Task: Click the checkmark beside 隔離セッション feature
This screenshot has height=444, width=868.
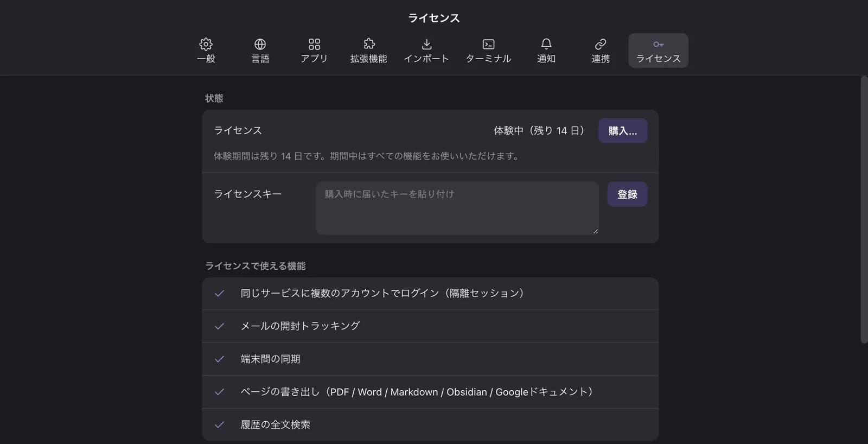Action: (219, 293)
